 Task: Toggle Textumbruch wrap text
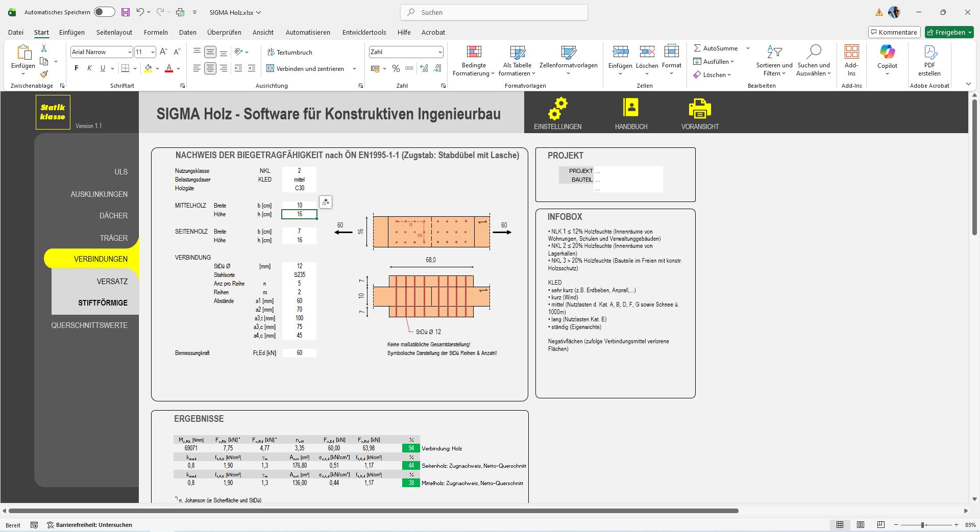point(289,52)
